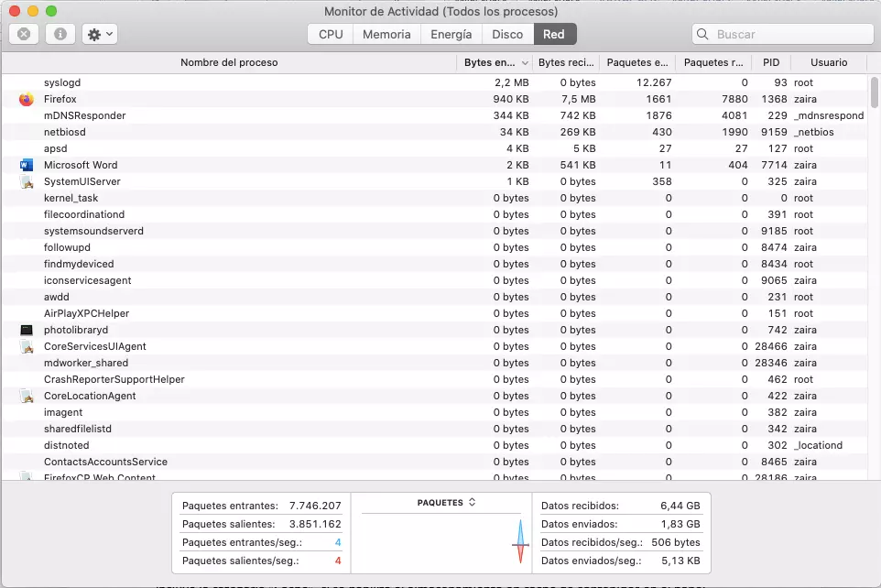Select the filecoordinationd process row
The height and width of the screenshot is (588, 881).
coord(435,214)
